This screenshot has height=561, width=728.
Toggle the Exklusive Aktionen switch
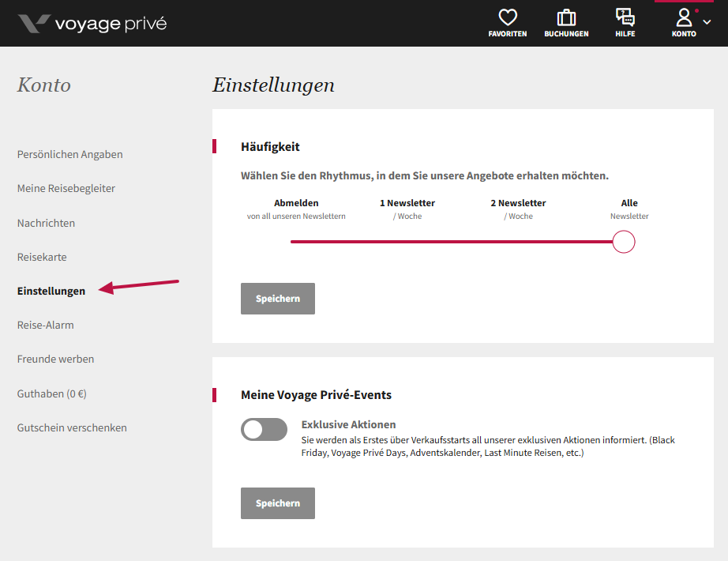point(264,429)
